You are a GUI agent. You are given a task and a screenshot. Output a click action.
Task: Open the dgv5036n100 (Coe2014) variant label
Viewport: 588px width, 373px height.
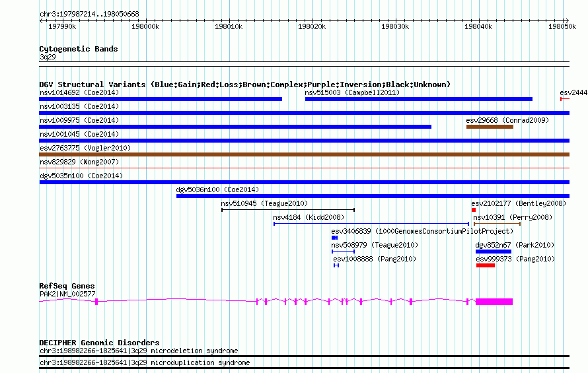[x=217, y=189]
